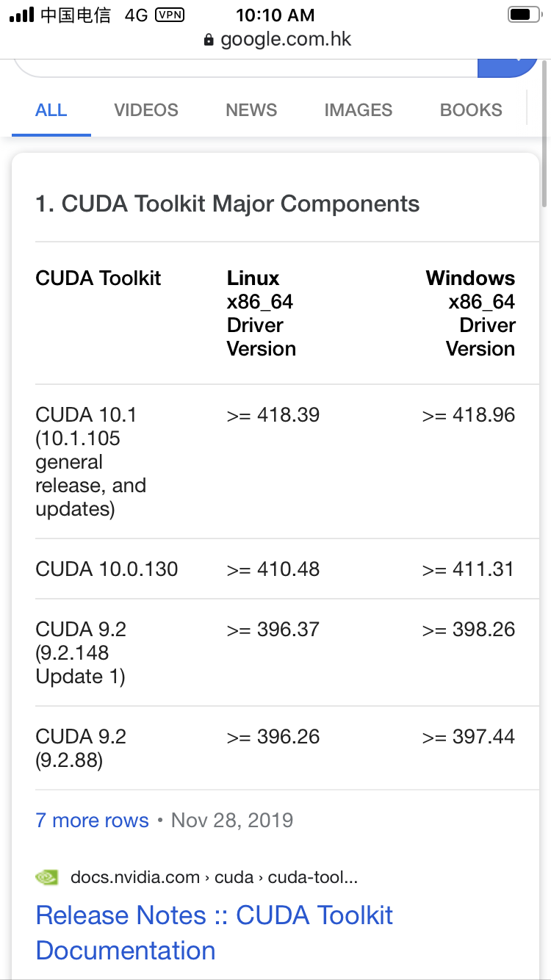The height and width of the screenshot is (980, 551).
Task: Select the NEWS results tab
Action: click(x=251, y=109)
